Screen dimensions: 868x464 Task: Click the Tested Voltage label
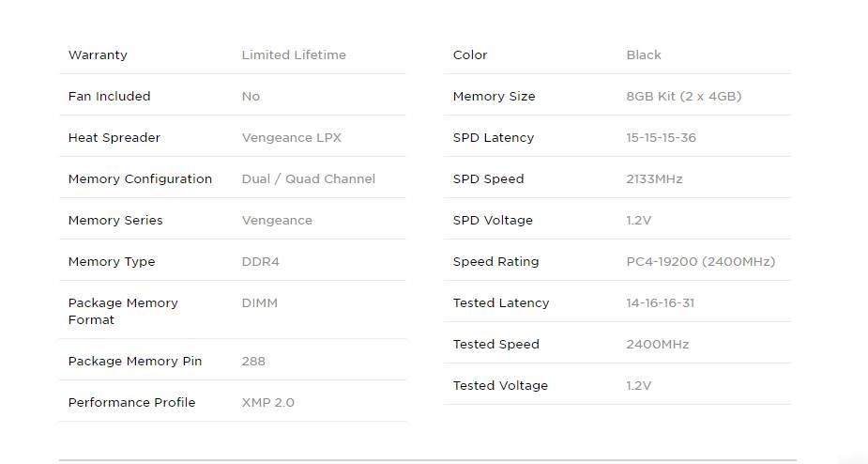[x=500, y=386]
